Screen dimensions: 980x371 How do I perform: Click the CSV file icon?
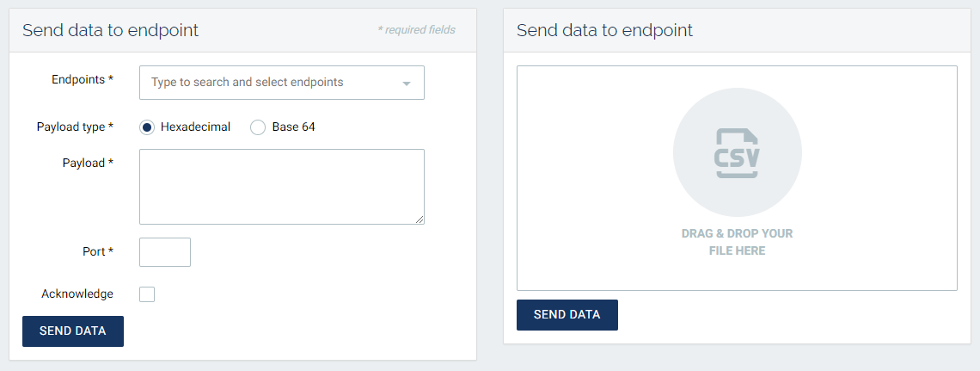click(x=737, y=152)
